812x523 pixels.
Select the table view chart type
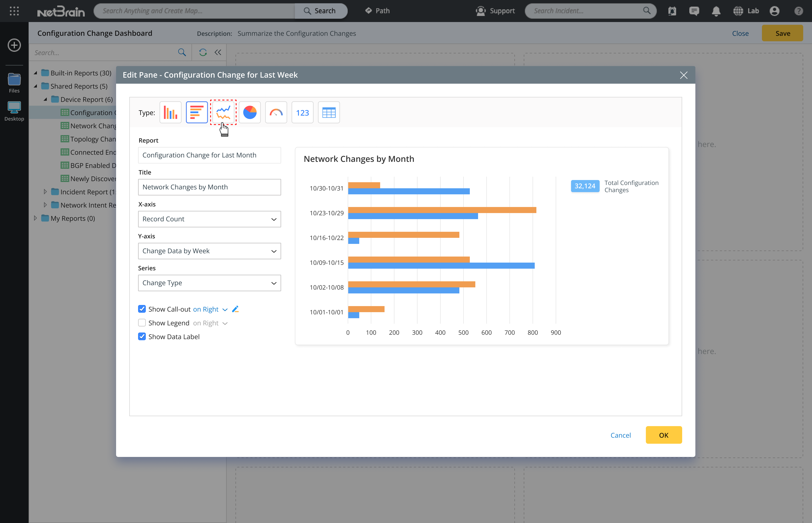(x=329, y=112)
